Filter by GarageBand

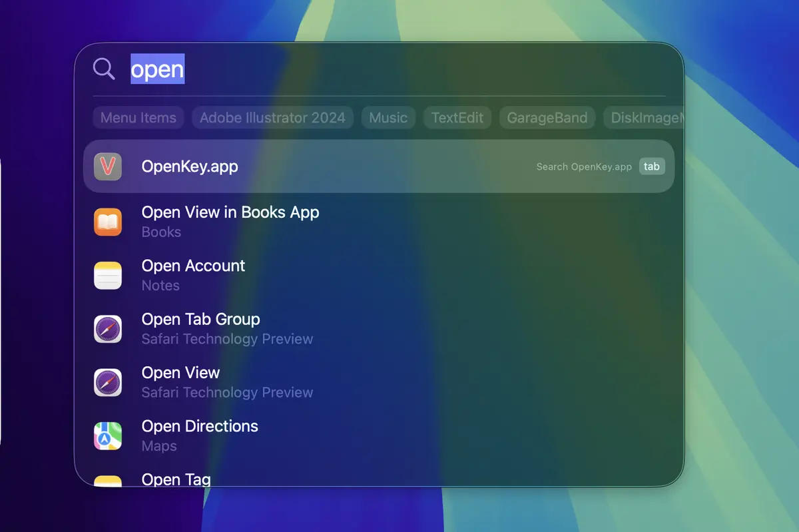(x=547, y=117)
